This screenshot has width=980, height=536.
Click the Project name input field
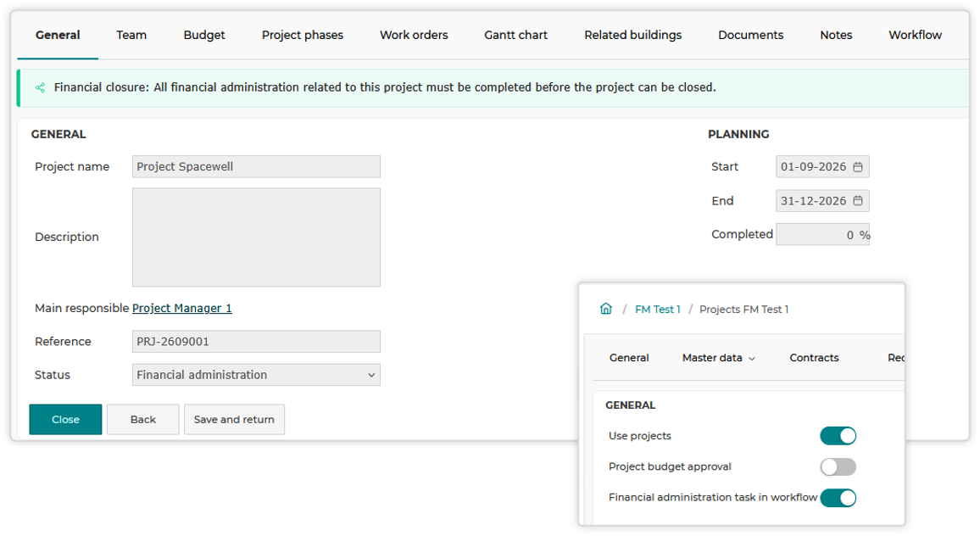[x=256, y=167]
